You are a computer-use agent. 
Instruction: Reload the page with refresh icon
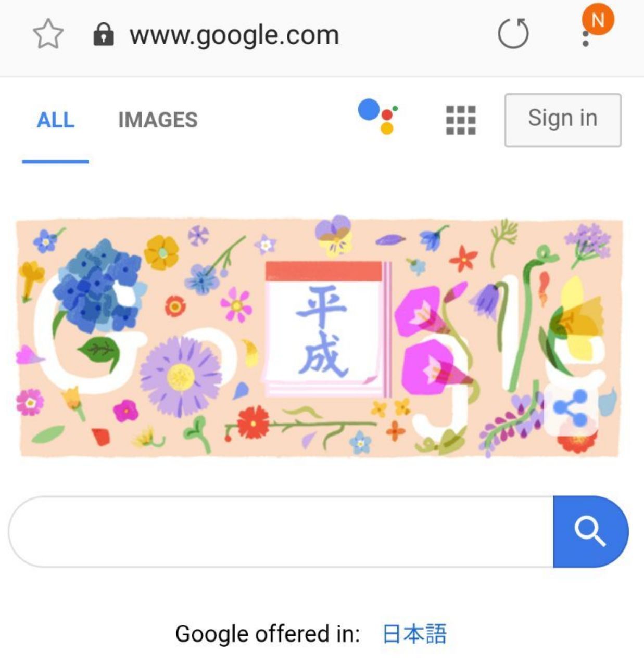point(513,34)
